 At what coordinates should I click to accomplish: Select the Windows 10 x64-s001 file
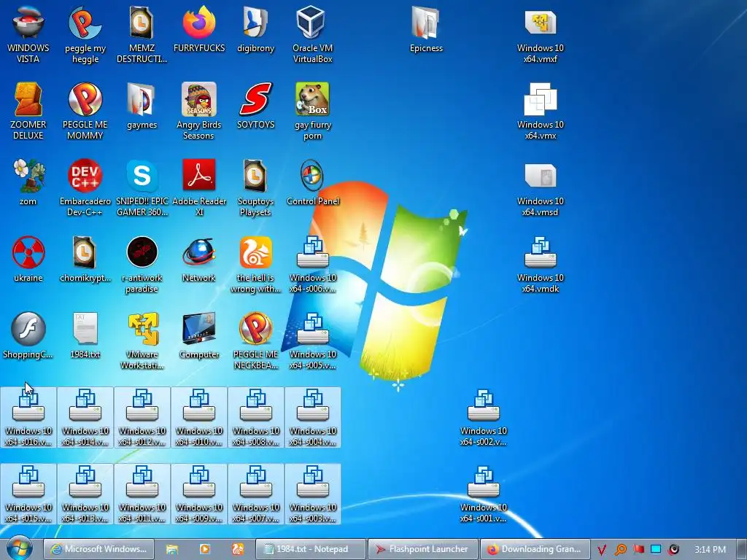pos(483,494)
